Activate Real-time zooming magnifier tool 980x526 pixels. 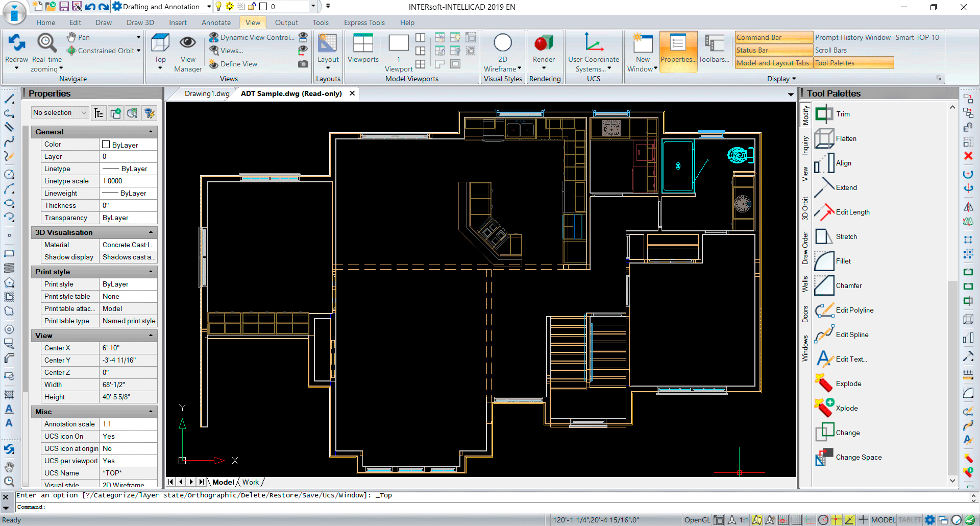(46, 43)
